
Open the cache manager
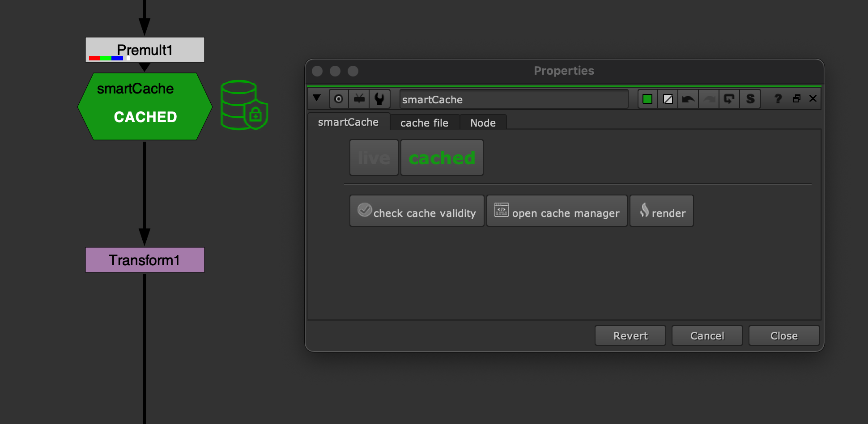click(557, 211)
